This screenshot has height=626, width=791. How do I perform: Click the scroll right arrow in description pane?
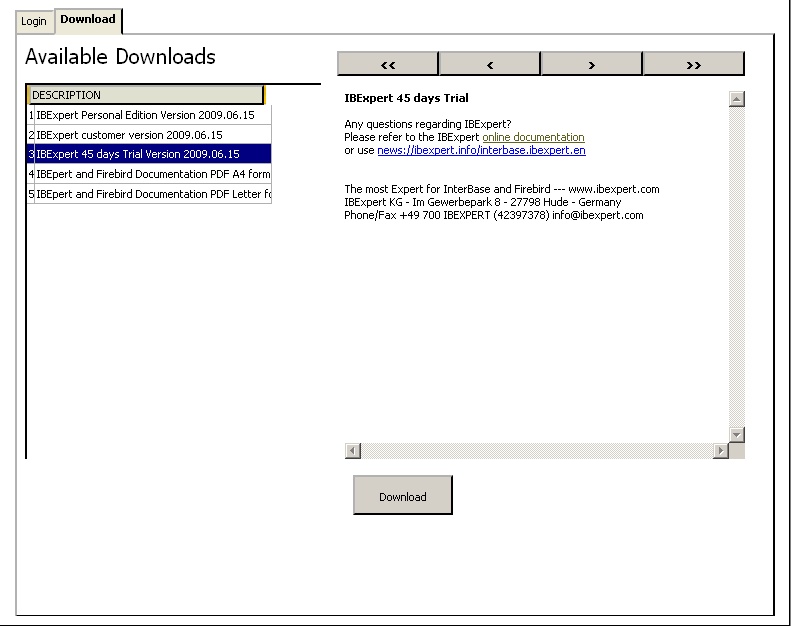pyautogui.click(x=721, y=450)
